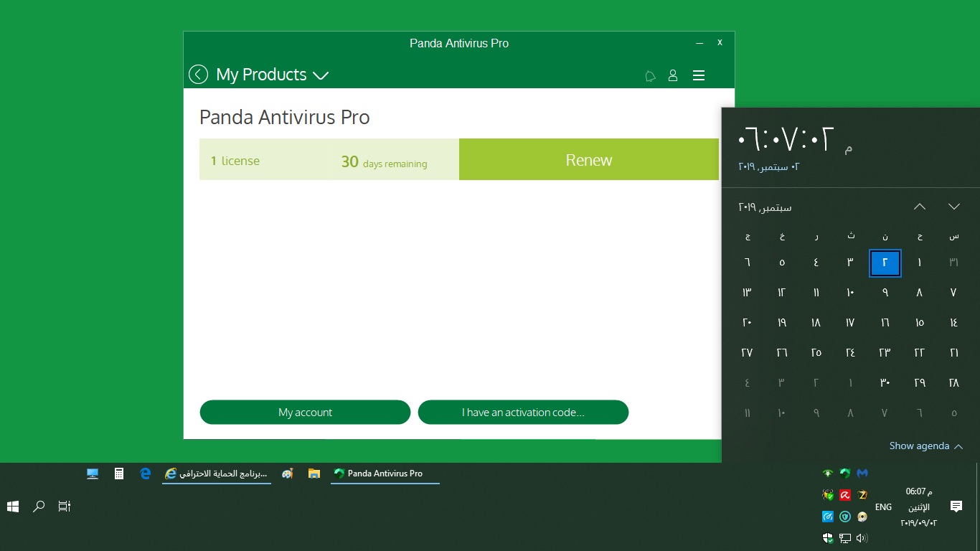Switch to the Internet Explorer taskbar window
This screenshot has height=551, width=980.
[217, 474]
